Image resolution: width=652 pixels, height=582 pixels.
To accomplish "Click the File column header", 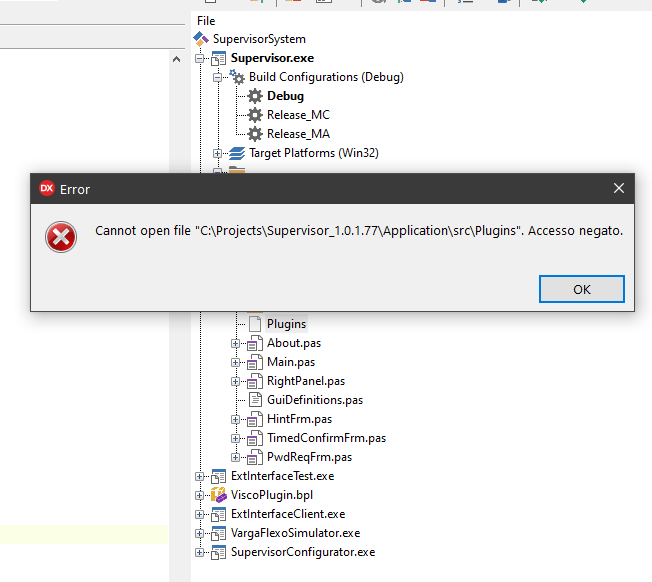I will click(206, 21).
